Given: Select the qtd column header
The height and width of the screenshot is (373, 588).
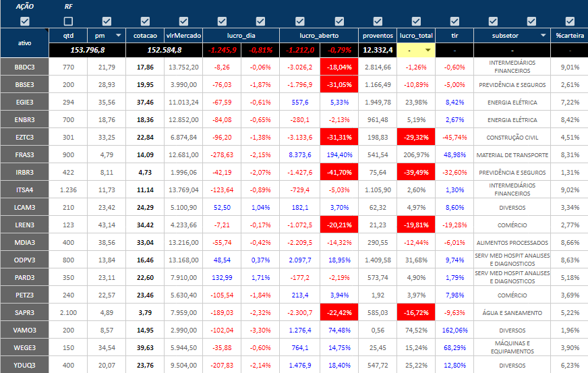Looking at the screenshot, I should tap(68, 36).
